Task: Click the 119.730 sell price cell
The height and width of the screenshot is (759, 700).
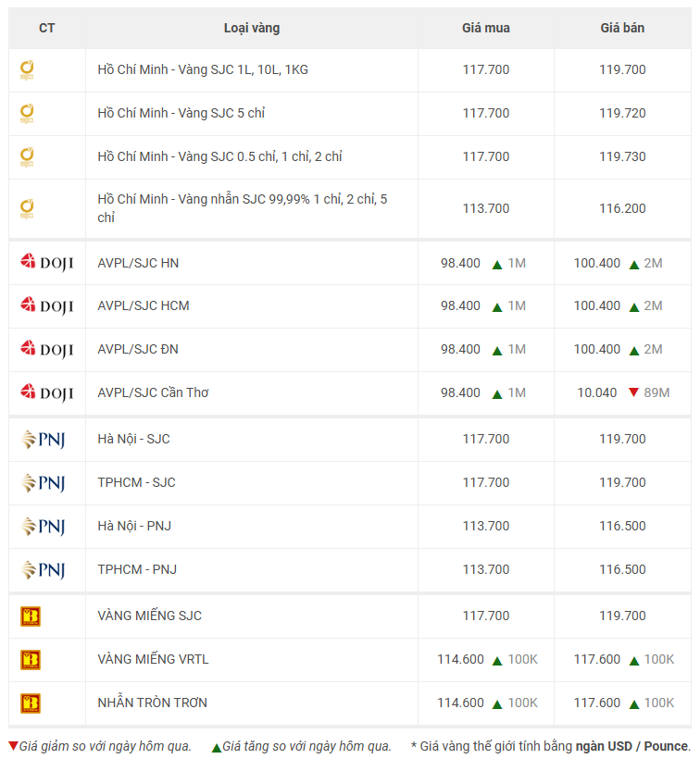Action: pos(622,156)
